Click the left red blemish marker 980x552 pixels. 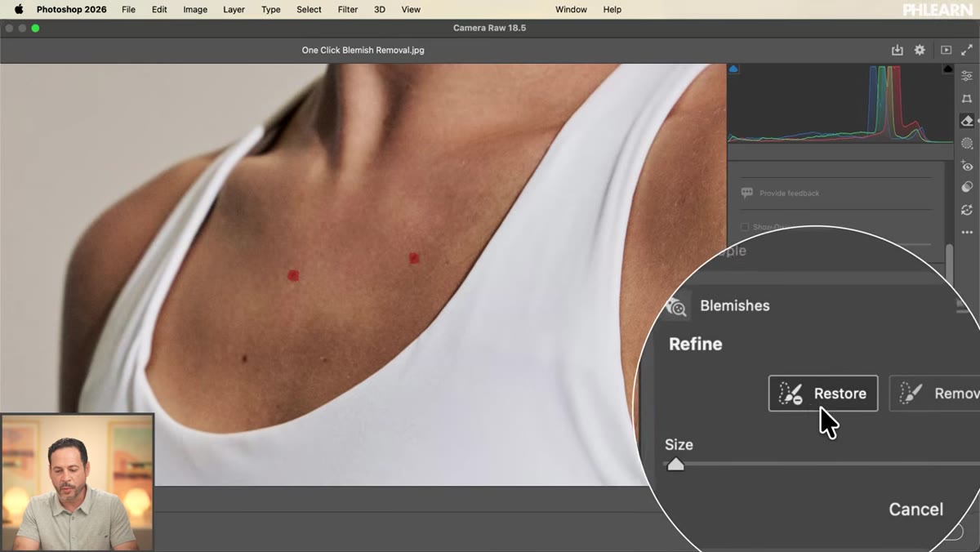293,275
